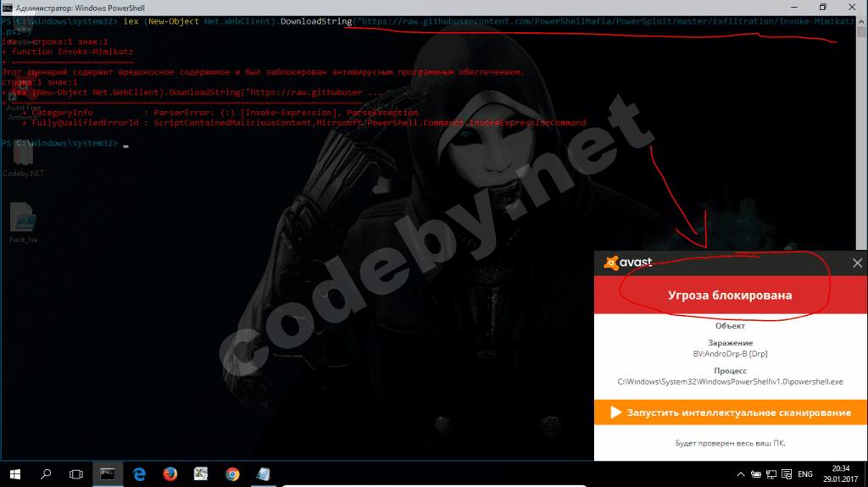Click the 'Угроза блокирована' red banner
This screenshot has width=868, height=487.
coord(730,295)
